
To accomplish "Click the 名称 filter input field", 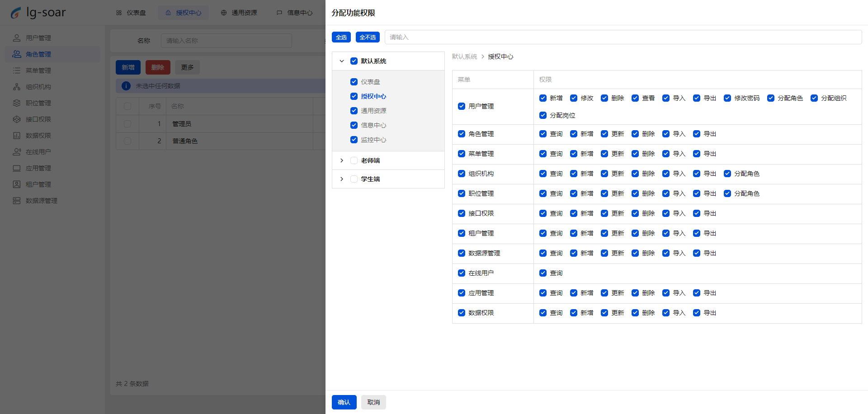I will tap(226, 41).
